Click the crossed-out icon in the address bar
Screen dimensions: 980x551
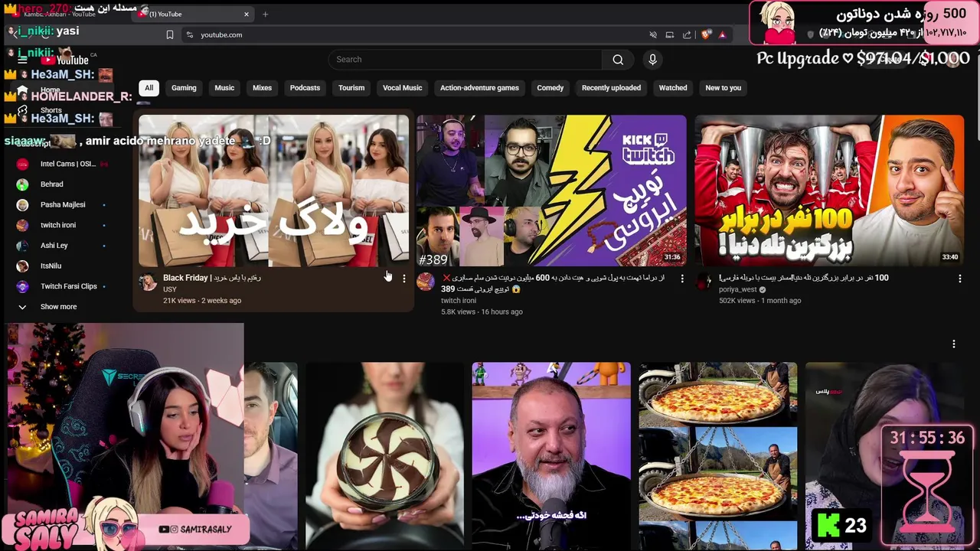pos(653,34)
